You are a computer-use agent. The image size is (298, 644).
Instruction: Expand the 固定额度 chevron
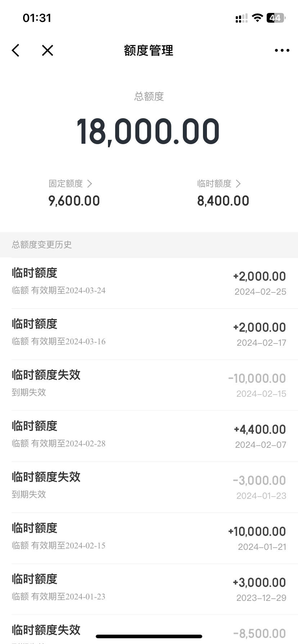pos(90,184)
